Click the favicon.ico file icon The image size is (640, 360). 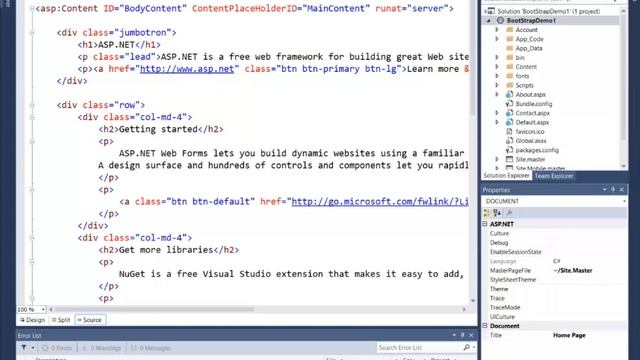[509, 131]
